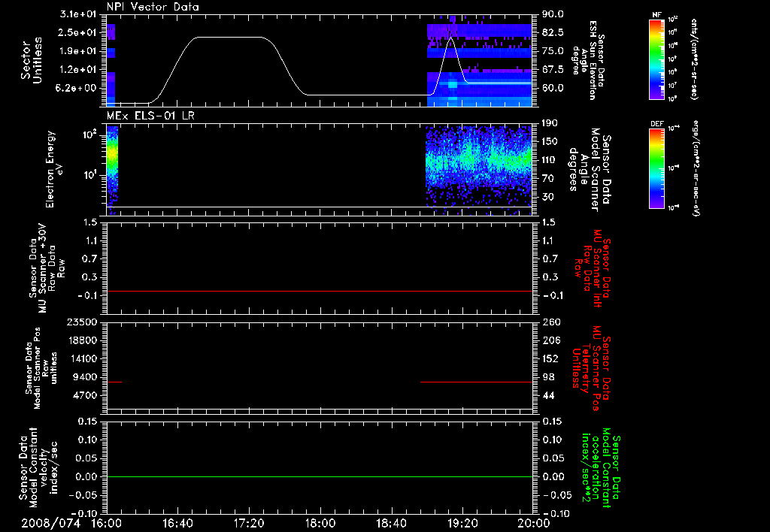Click the 17:20 time axis label
The image size is (770, 532).
(x=249, y=523)
